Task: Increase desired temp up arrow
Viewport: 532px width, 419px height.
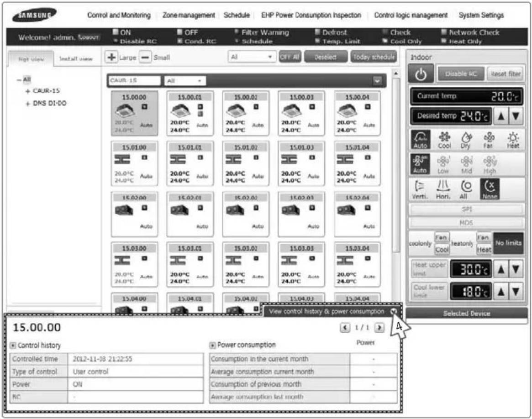Action: tap(501, 116)
